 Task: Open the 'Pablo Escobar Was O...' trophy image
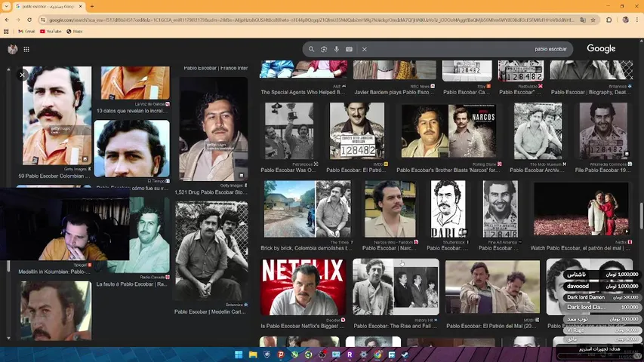click(x=289, y=131)
